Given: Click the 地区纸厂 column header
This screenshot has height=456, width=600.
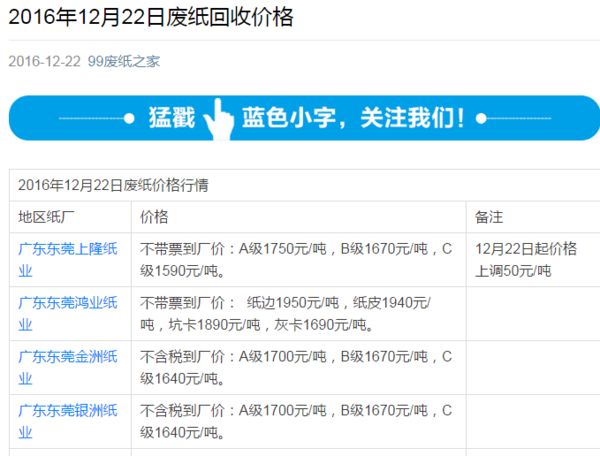Looking at the screenshot, I should pyautogui.click(x=46, y=217).
